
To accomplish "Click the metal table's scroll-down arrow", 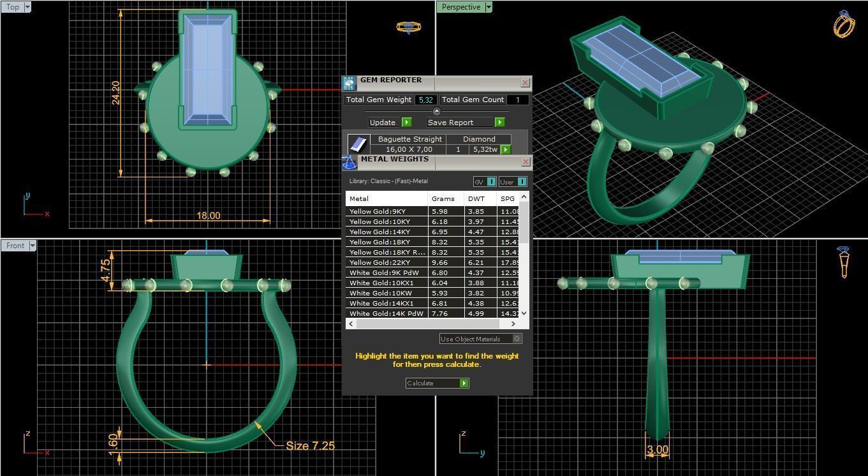I will 524,313.
